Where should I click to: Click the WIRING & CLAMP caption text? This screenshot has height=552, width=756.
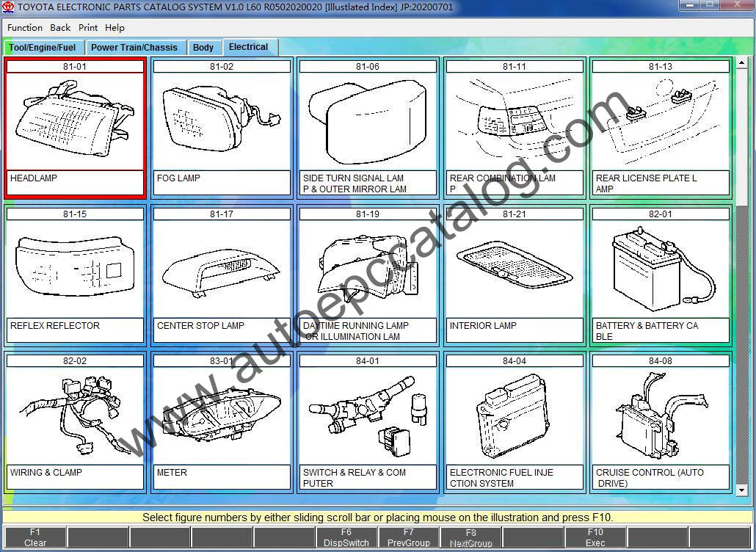pos(46,473)
